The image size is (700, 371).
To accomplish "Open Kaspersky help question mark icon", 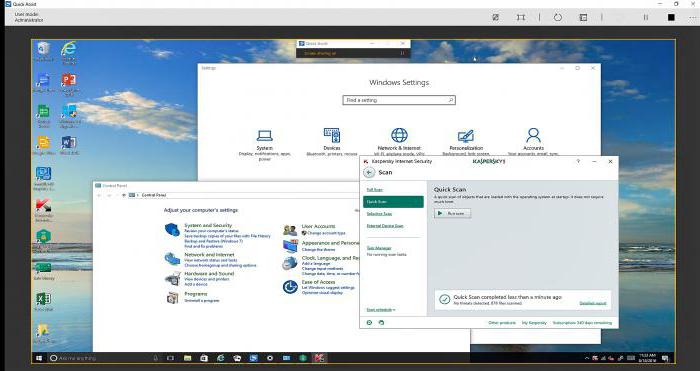I will click(578, 161).
